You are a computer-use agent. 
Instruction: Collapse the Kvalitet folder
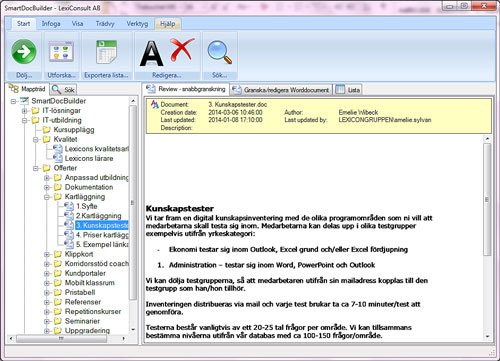click(36, 140)
